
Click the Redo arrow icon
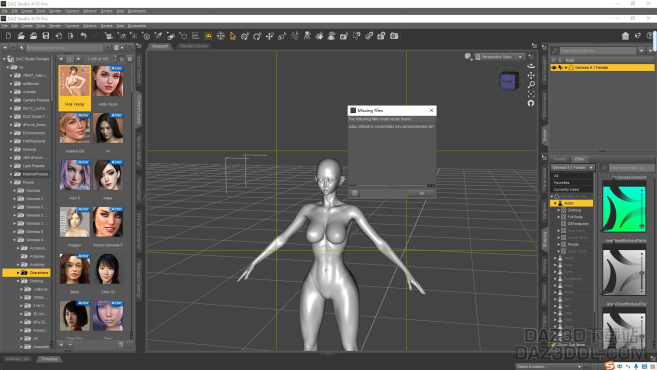[x=96, y=36]
